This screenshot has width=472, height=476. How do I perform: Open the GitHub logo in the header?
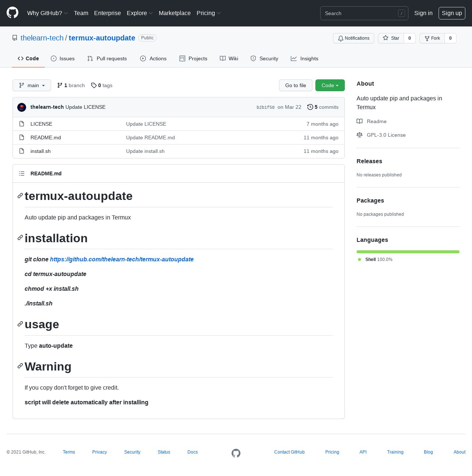tap(12, 13)
